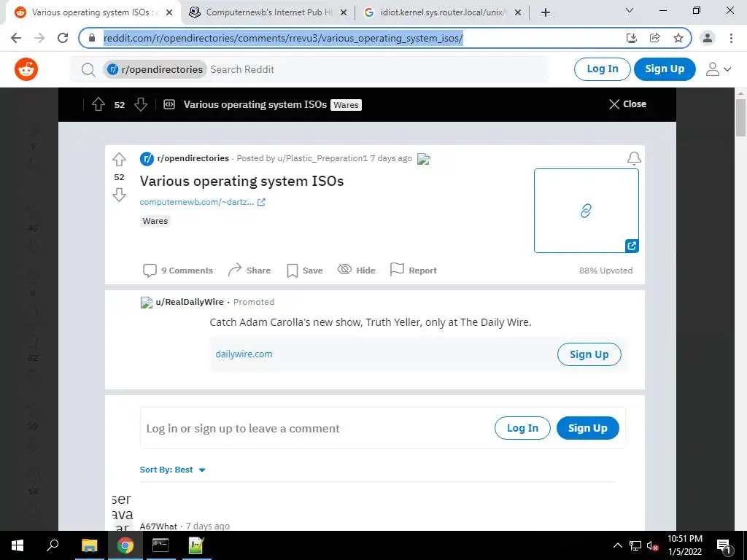Open the tab search chevron

(630, 10)
